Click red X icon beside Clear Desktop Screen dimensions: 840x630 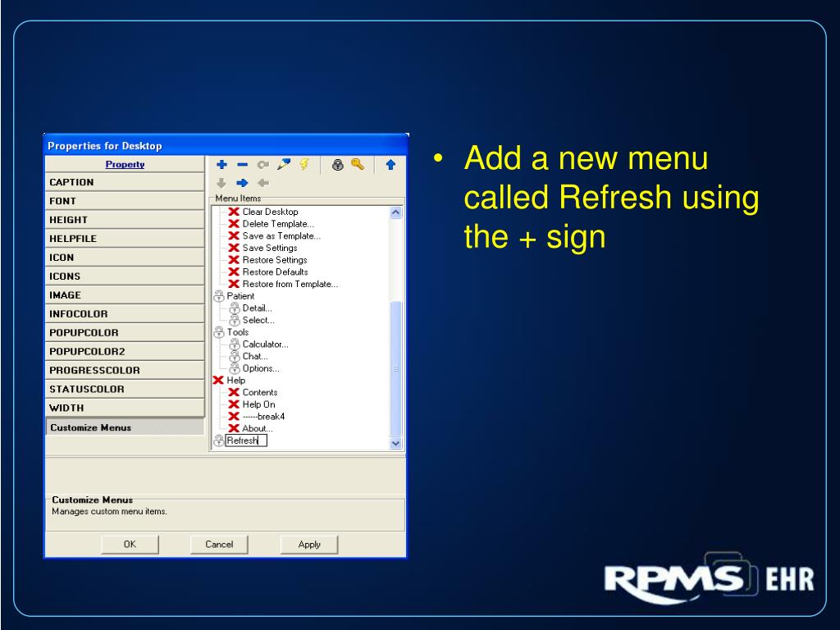tap(234, 212)
